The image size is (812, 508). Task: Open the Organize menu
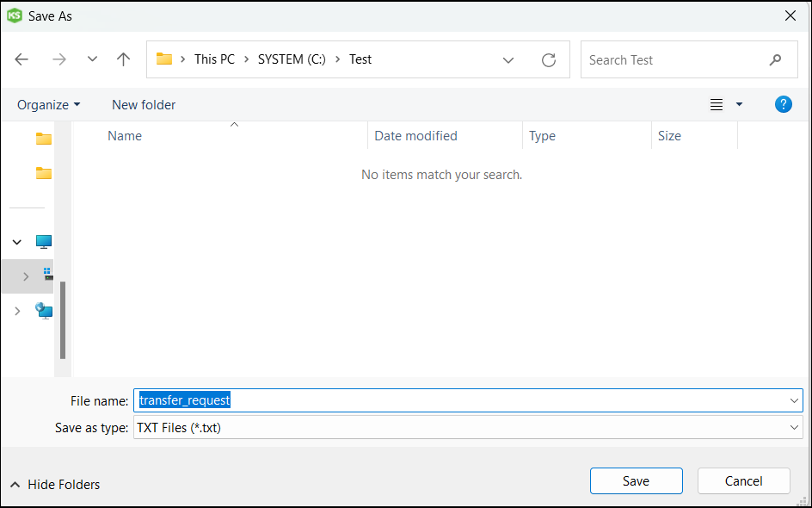tap(49, 105)
